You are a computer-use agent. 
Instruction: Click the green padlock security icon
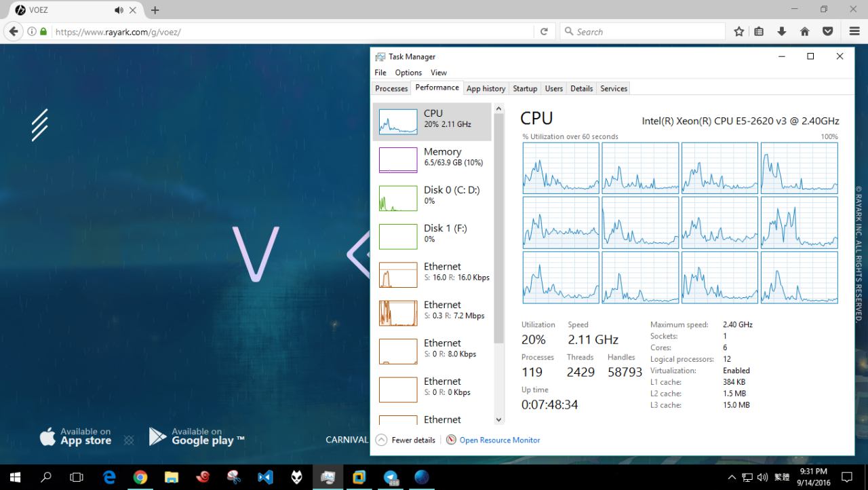click(x=43, y=31)
